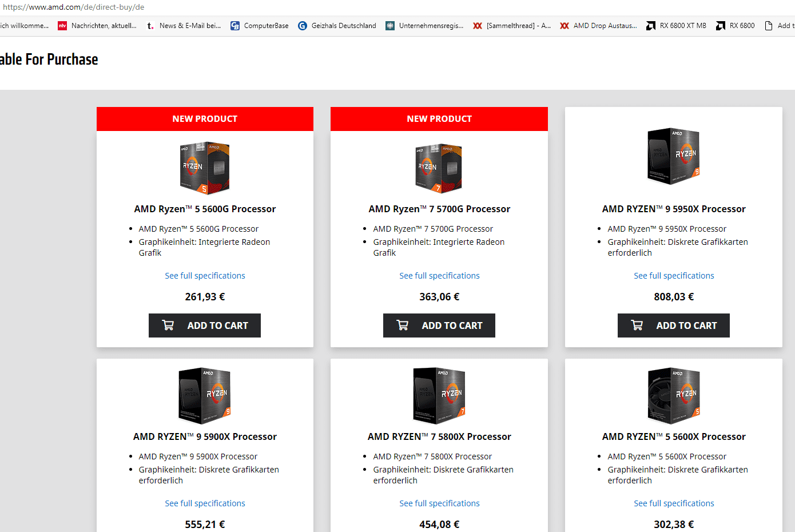Click the AMD RYZEN 9 5900X Processor title

pos(205,436)
